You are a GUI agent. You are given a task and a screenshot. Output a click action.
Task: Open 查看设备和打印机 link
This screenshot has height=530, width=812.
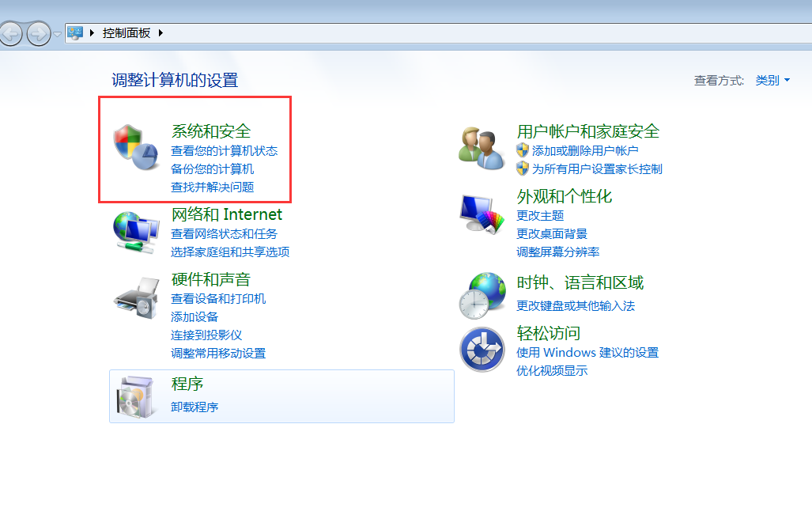(218, 298)
